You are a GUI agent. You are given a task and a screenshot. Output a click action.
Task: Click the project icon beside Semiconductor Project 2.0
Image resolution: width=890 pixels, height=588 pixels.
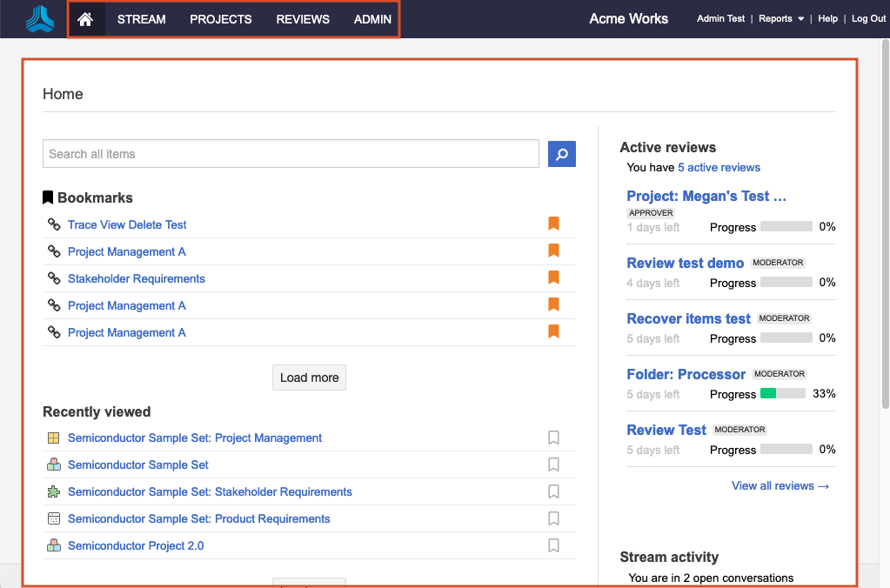54,546
